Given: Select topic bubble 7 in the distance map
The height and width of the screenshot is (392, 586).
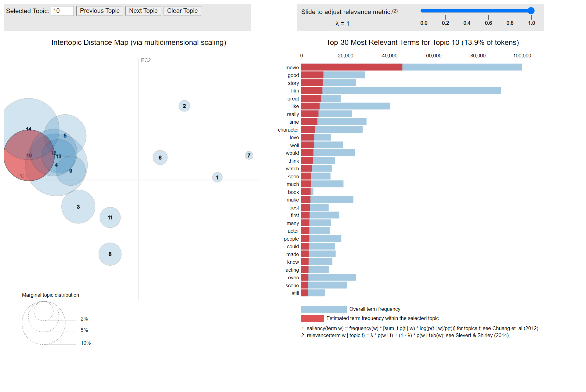Looking at the screenshot, I should click(x=249, y=155).
